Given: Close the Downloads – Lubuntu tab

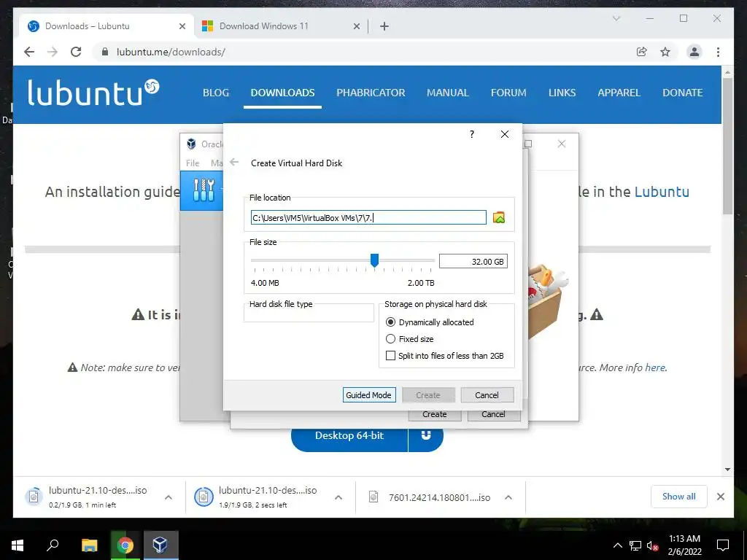Looking at the screenshot, I should pos(182,27).
